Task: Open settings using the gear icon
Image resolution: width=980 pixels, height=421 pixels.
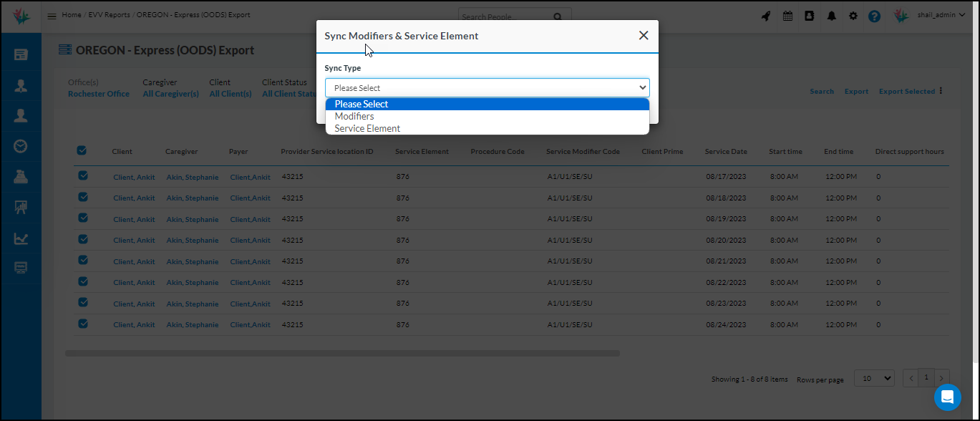Action: click(x=853, y=15)
